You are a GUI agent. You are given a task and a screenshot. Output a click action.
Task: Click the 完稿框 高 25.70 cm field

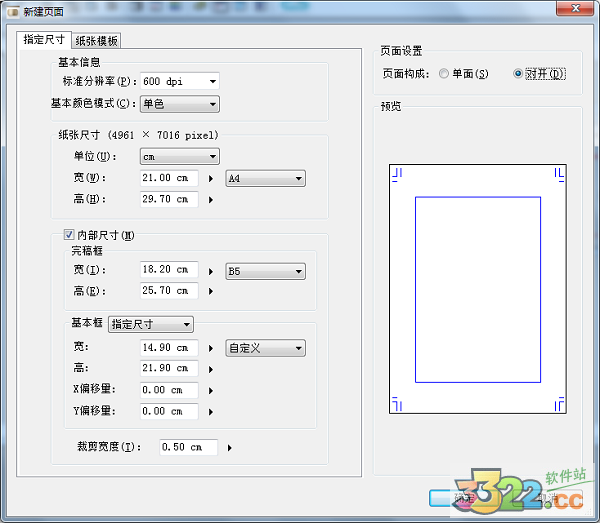click(169, 291)
